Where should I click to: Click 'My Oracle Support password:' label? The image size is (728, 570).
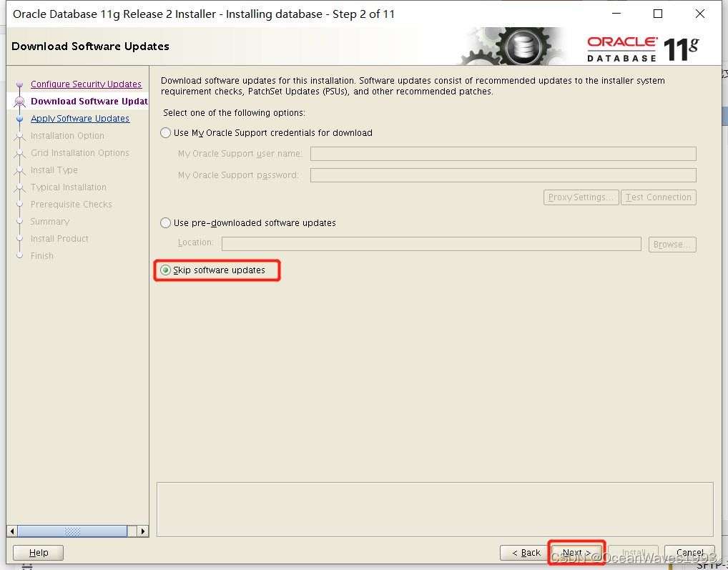238,175
